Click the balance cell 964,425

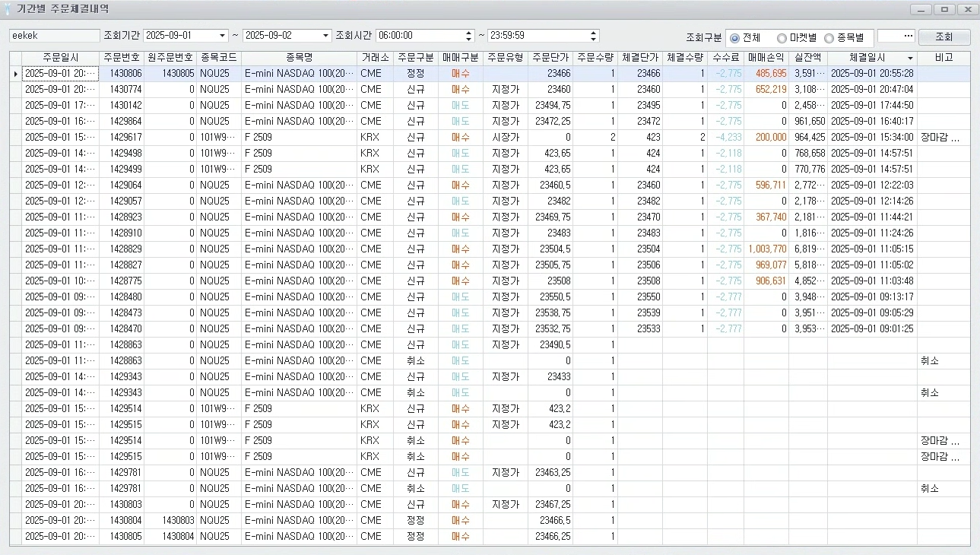click(808, 138)
